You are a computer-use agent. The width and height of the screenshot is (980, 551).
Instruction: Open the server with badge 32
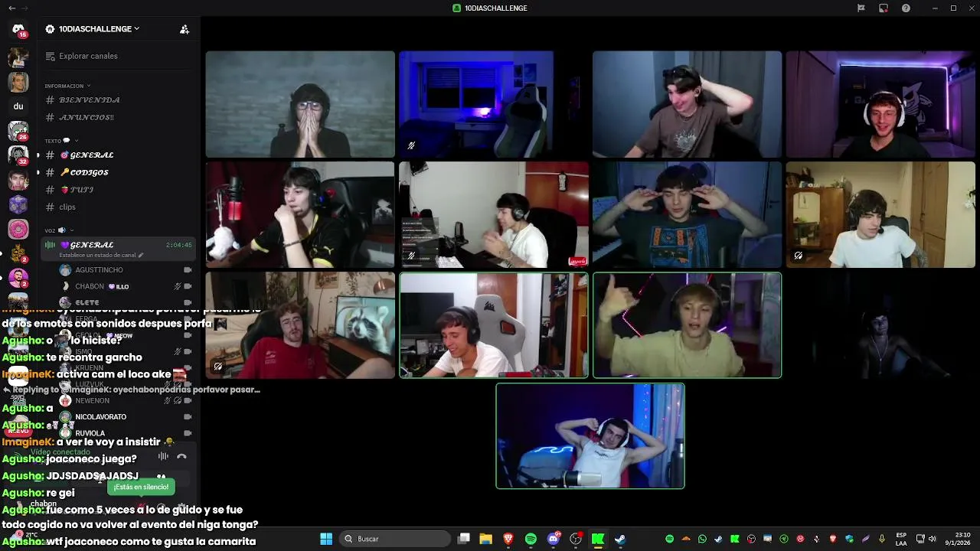pyautogui.click(x=18, y=155)
